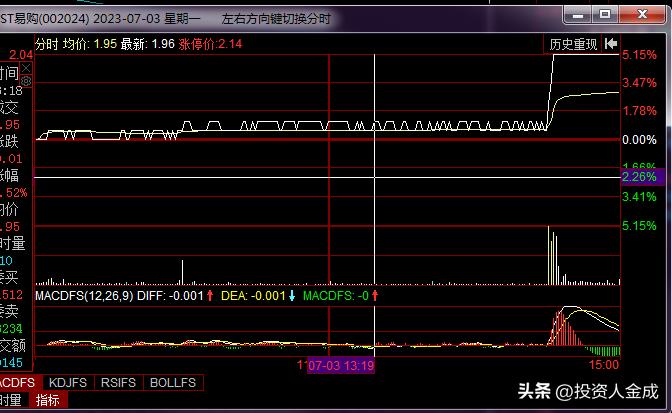Click the purple 07-03 13:19 time marker
The width and height of the screenshot is (672, 413).
[341, 365]
